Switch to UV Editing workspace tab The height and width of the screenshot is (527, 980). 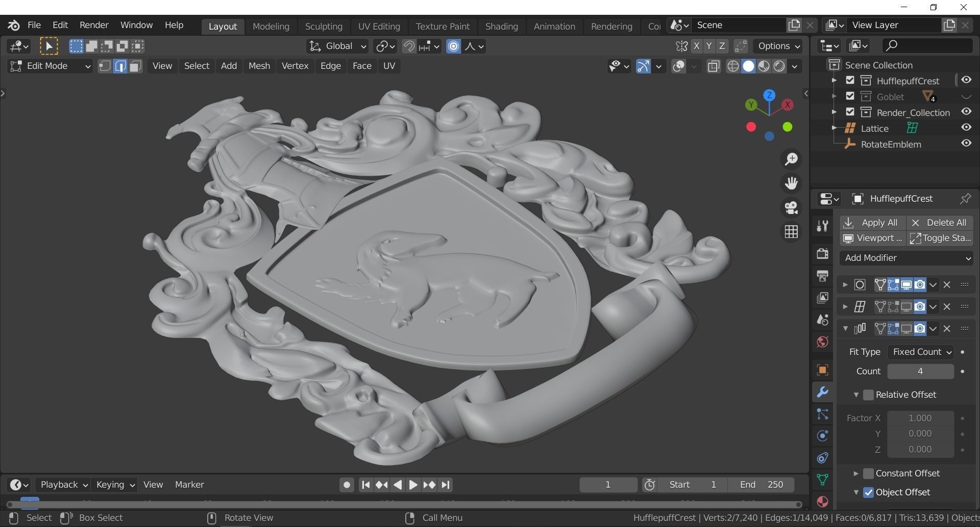point(379,26)
